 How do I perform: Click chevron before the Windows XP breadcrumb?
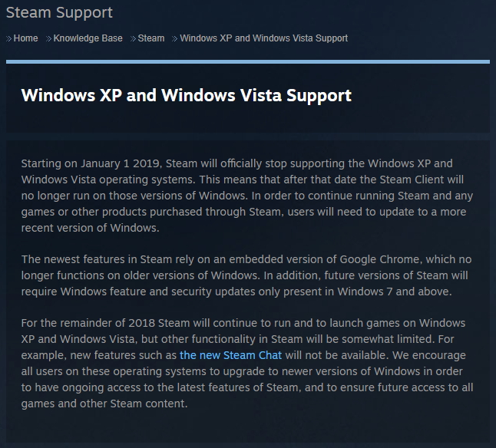(x=175, y=38)
